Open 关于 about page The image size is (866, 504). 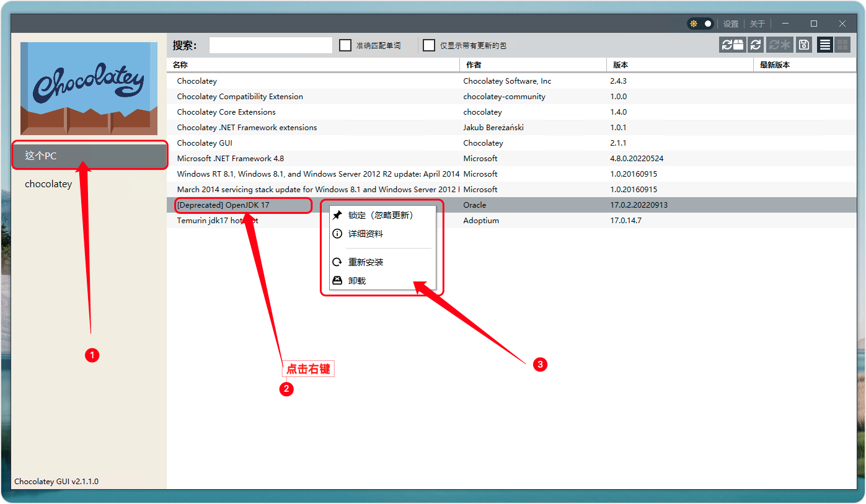coord(757,24)
